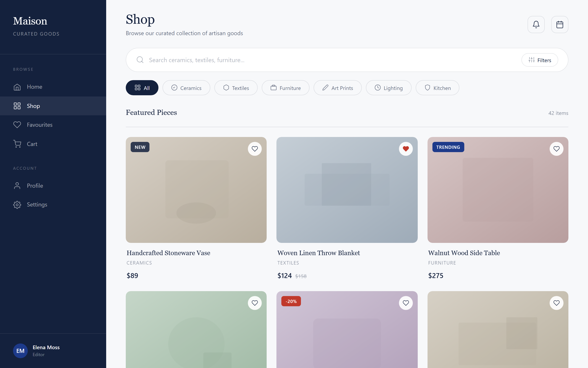
Task: Click the struck-through $158 price
Action: click(x=301, y=276)
